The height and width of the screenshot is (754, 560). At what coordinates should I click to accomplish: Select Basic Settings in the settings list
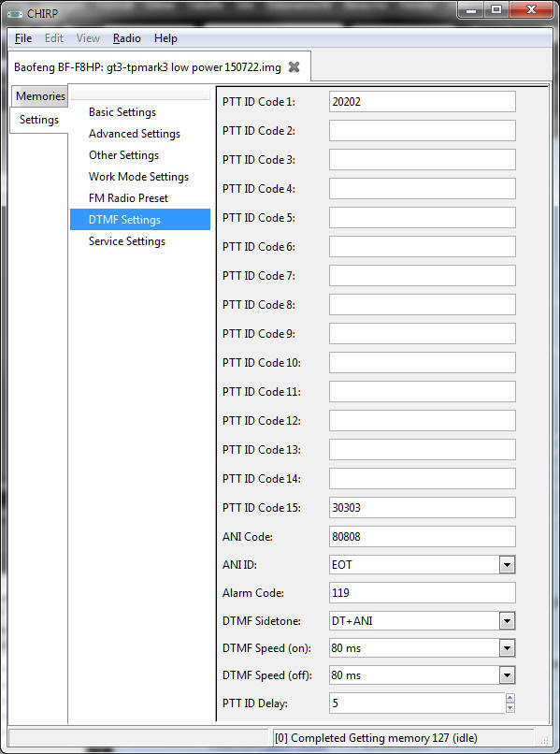[x=122, y=112]
